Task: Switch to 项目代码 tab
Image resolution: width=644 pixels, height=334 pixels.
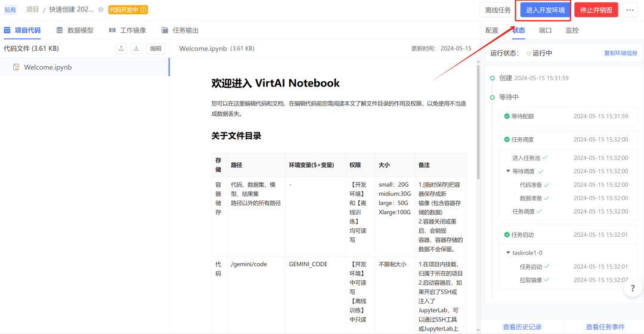Action: point(22,30)
